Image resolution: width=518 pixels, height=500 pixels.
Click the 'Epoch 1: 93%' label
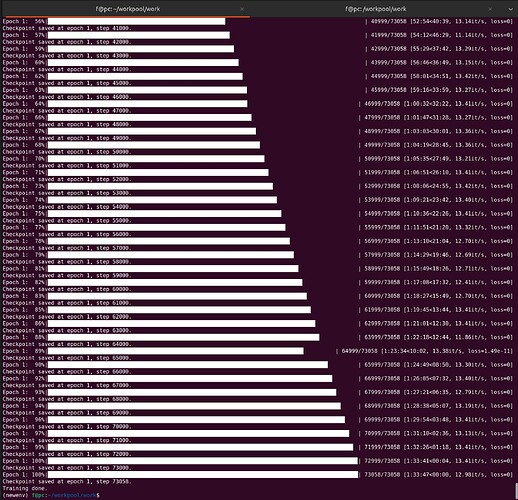click(x=25, y=392)
